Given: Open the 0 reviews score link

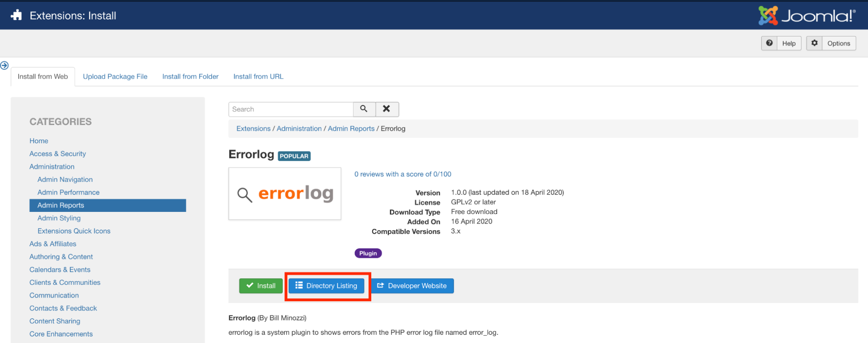Looking at the screenshot, I should (x=403, y=174).
